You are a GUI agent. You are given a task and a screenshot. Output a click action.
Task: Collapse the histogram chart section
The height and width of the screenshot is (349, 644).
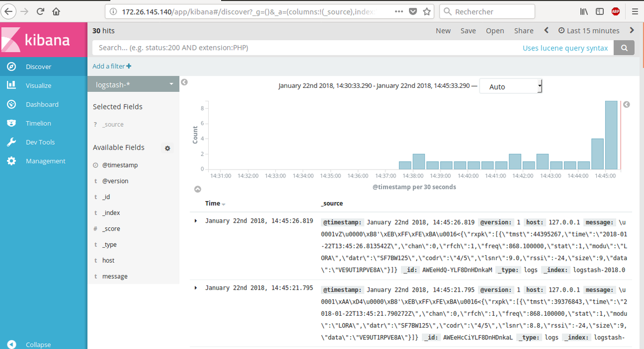[197, 189]
